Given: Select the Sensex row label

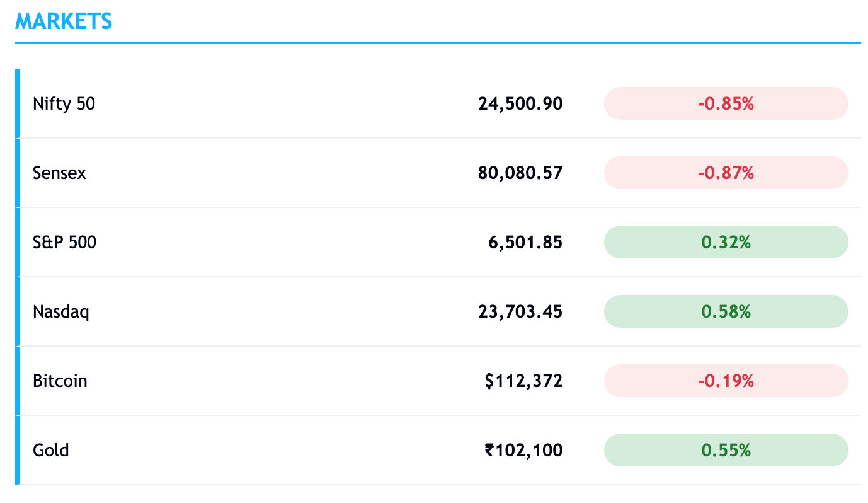Looking at the screenshot, I should (x=59, y=173).
